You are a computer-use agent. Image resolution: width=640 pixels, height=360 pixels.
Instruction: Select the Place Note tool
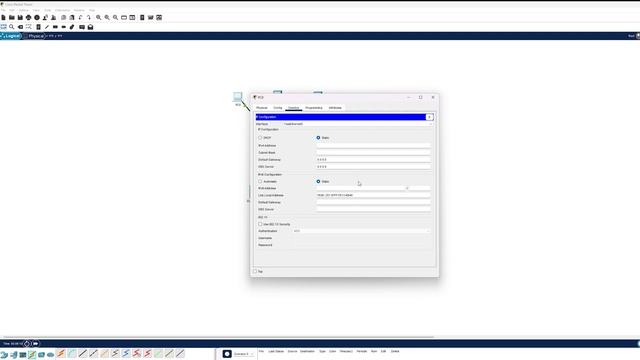pyautogui.click(x=38, y=27)
